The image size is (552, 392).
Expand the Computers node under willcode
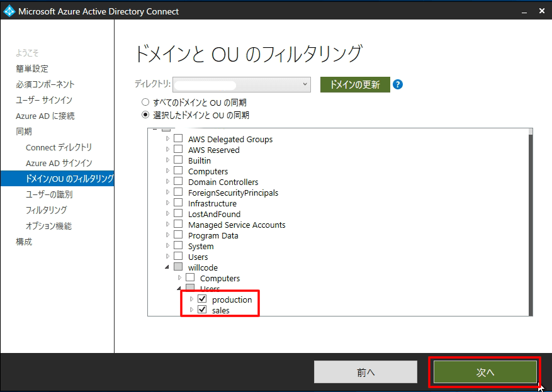point(179,277)
